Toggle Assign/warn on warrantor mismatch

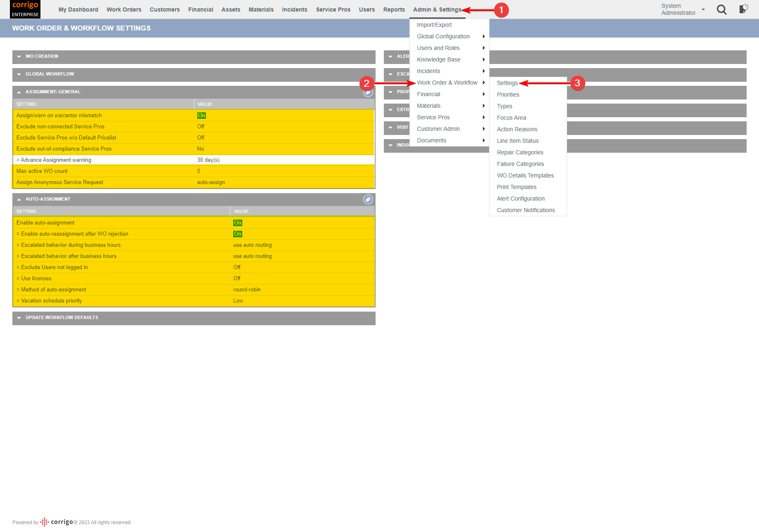[x=201, y=116]
